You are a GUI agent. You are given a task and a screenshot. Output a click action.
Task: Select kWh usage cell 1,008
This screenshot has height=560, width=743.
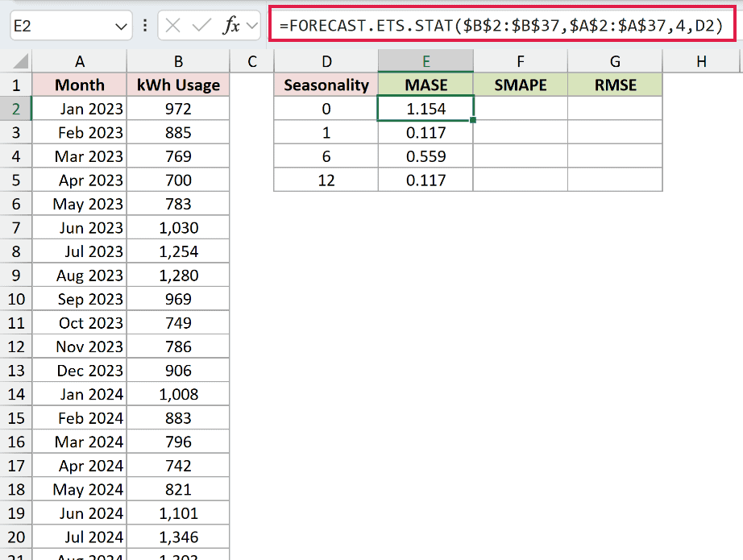pyautogui.click(x=178, y=394)
